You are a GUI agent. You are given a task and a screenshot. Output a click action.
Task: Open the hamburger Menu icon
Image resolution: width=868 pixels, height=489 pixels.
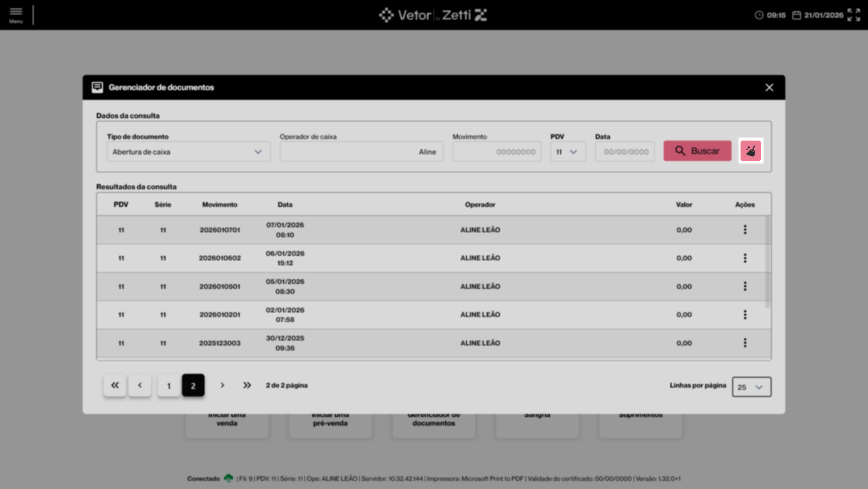(x=16, y=15)
